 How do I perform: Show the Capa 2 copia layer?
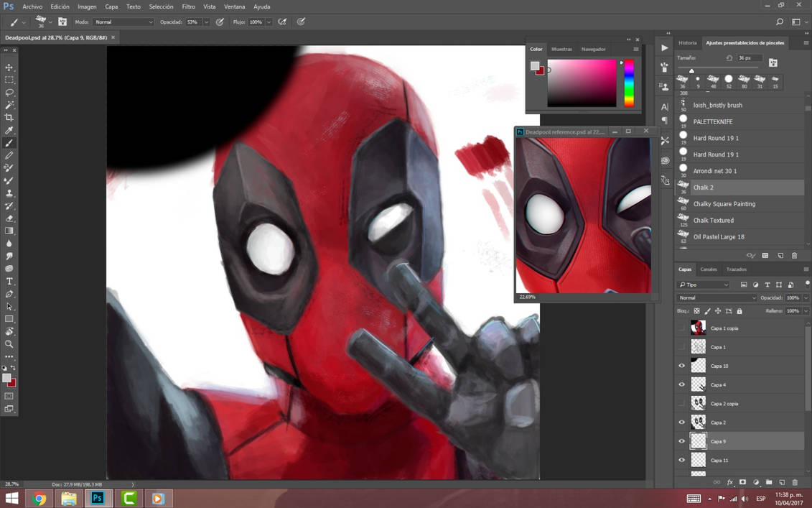pos(681,403)
